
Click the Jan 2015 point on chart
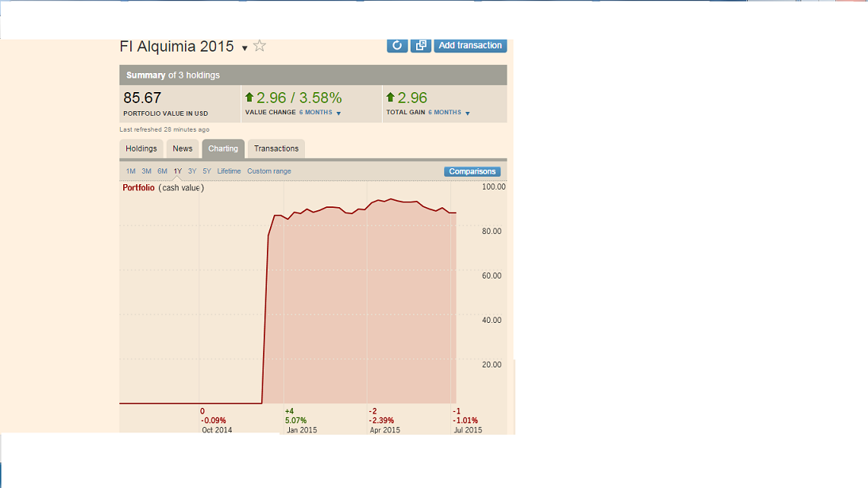coord(301,430)
